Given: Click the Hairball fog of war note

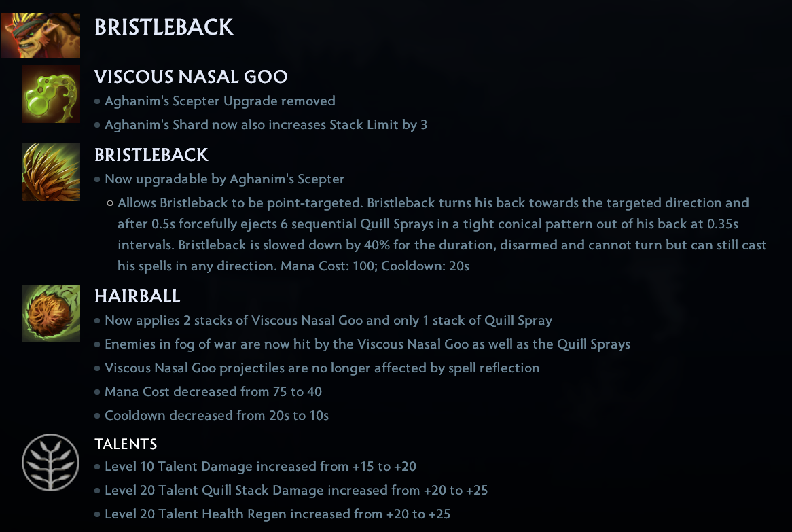Looking at the screenshot, I should click(x=367, y=344).
